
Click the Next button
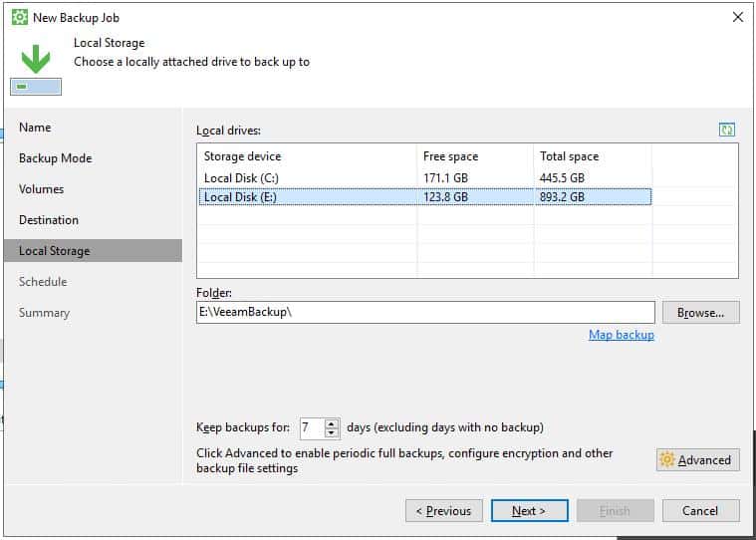click(x=529, y=510)
